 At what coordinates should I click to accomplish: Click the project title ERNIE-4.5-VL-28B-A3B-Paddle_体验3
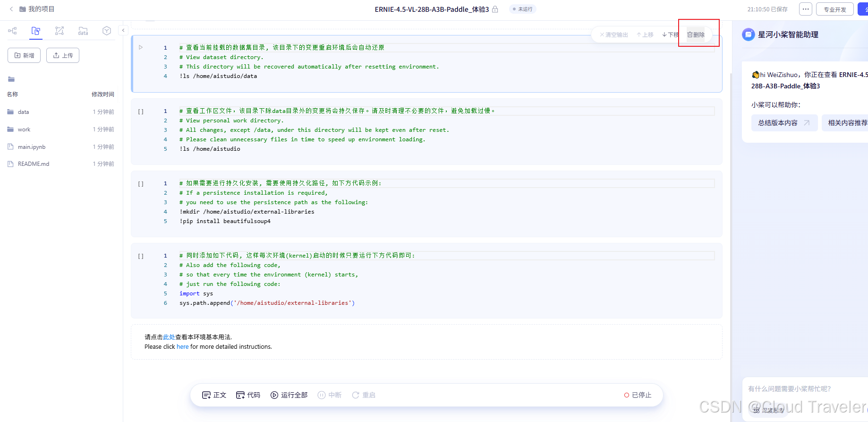[x=432, y=9]
